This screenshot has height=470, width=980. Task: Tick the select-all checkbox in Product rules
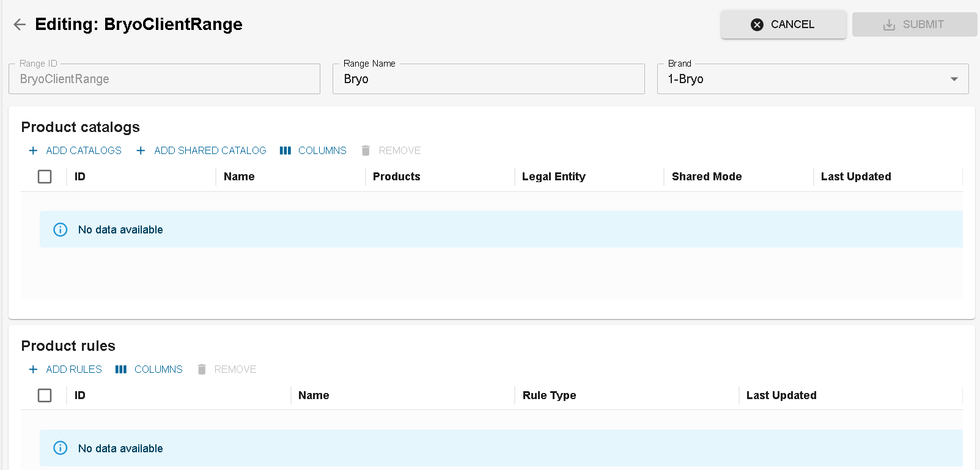[x=45, y=395]
